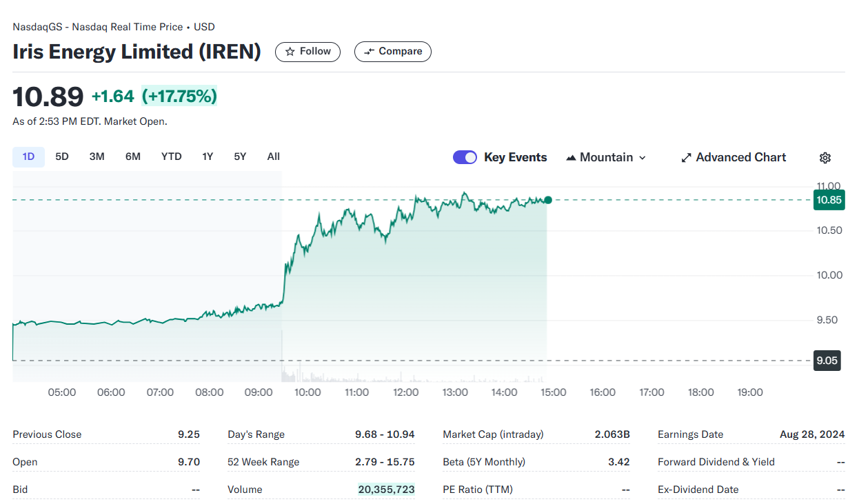This screenshot has height=504, width=859.
Task: Select the All time range
Action: pos(274,157)
